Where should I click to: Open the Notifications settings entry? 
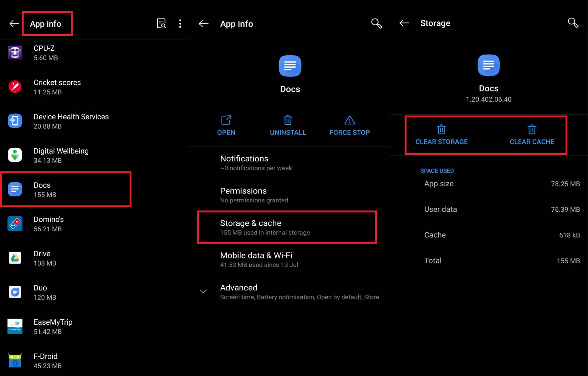[x=289, y=163]
